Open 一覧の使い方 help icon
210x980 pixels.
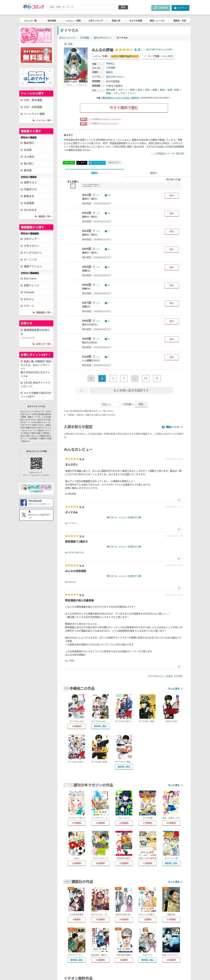click(x=179, y=180)
